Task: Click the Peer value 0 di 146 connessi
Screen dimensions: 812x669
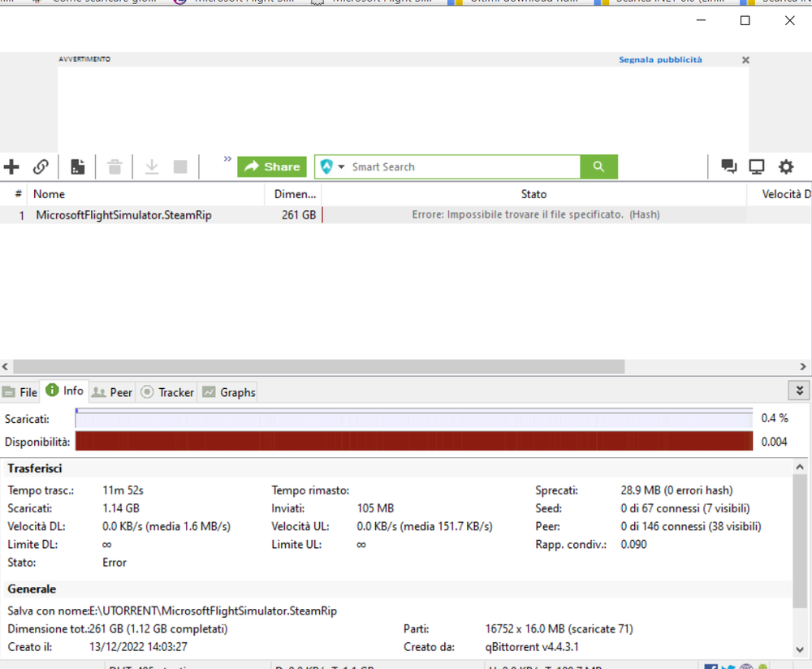Action: (x=691, y=527)
